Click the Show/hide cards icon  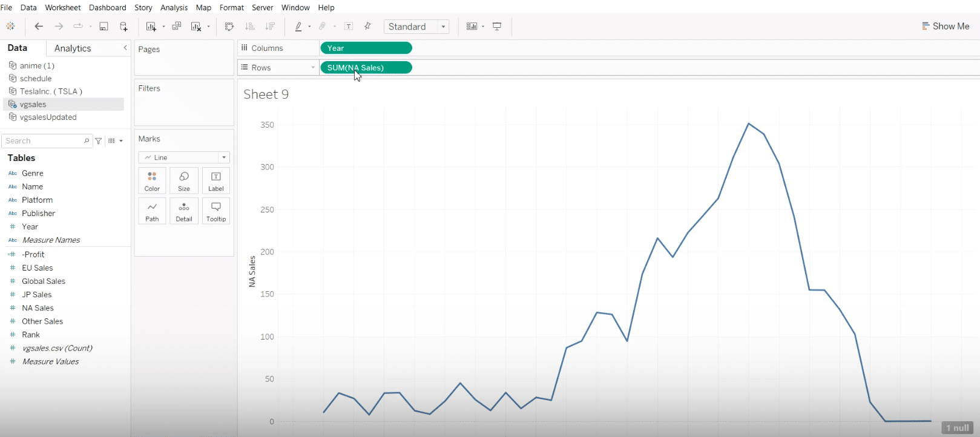[x=472, y=27]
